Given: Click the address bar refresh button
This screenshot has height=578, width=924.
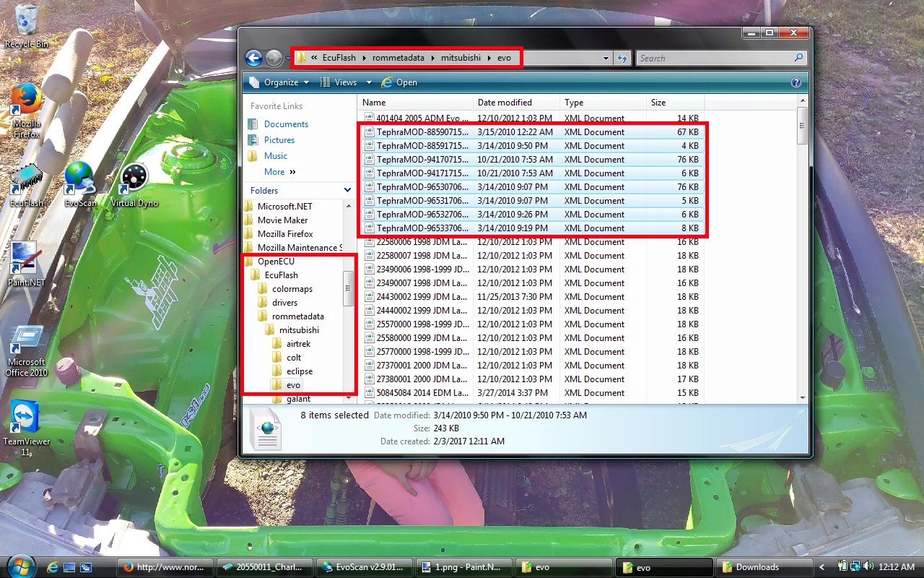Looking at the screenshot, I should (x=622, y=59).
